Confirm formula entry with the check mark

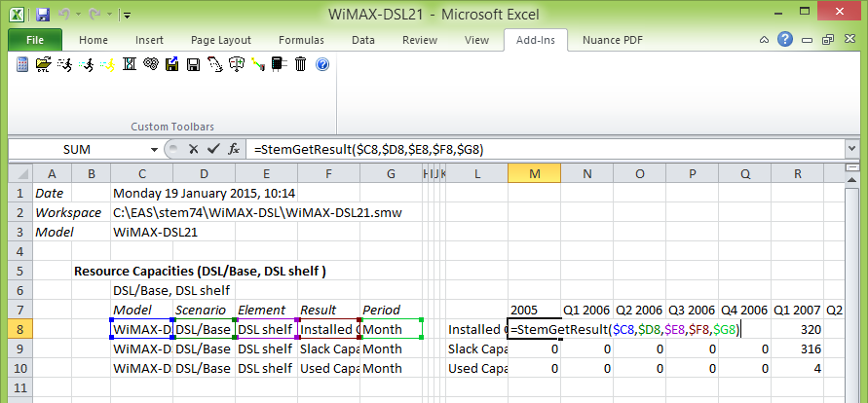(213, 149)
